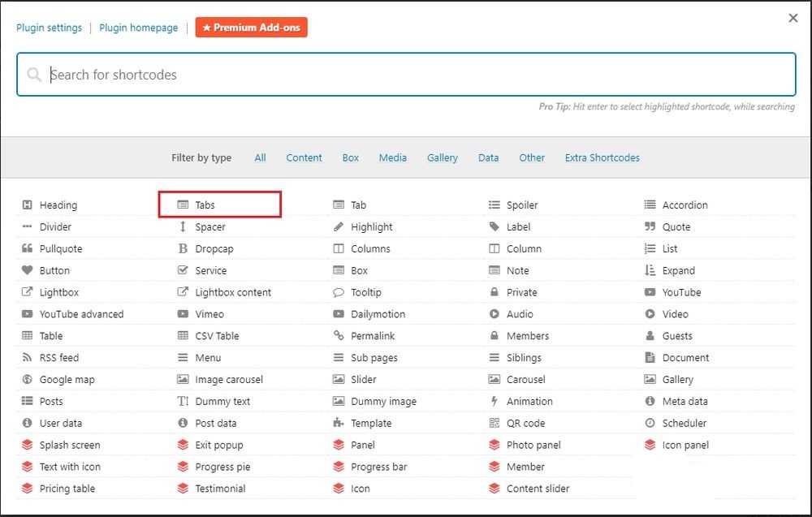Select the Lightbox shortcode icon
Image resolution: width=812 pixels, height=517 pixels.
coord(27,292)
